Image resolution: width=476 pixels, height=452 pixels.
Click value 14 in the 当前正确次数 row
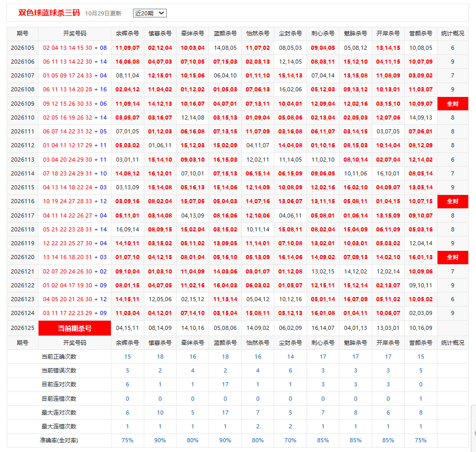tap(291, 357)
